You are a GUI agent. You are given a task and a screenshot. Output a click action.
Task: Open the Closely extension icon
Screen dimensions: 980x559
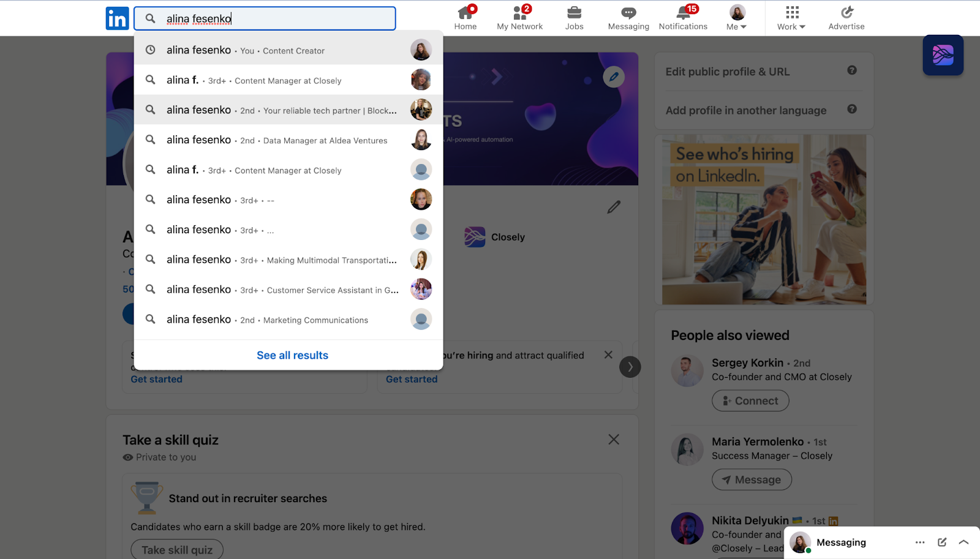943,55
